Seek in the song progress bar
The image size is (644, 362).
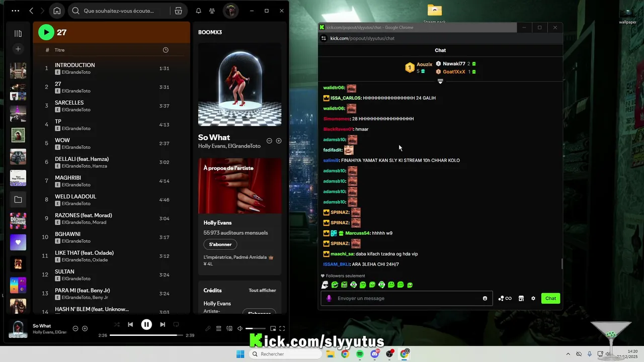[146, 335]
